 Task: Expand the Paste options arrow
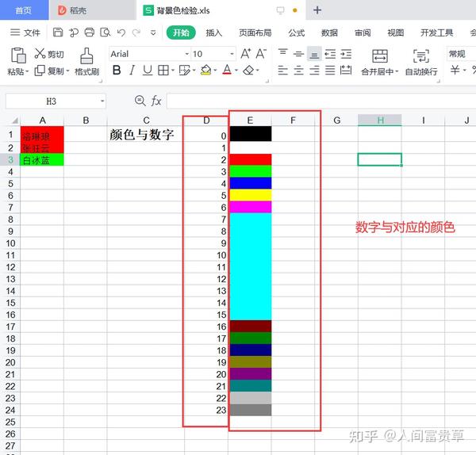tap(27, 71)
